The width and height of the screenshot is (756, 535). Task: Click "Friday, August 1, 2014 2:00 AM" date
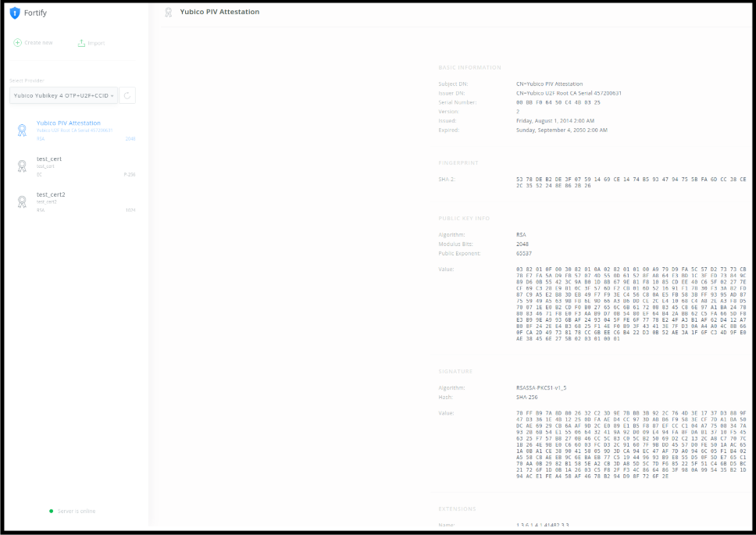(x=555, y=120)
